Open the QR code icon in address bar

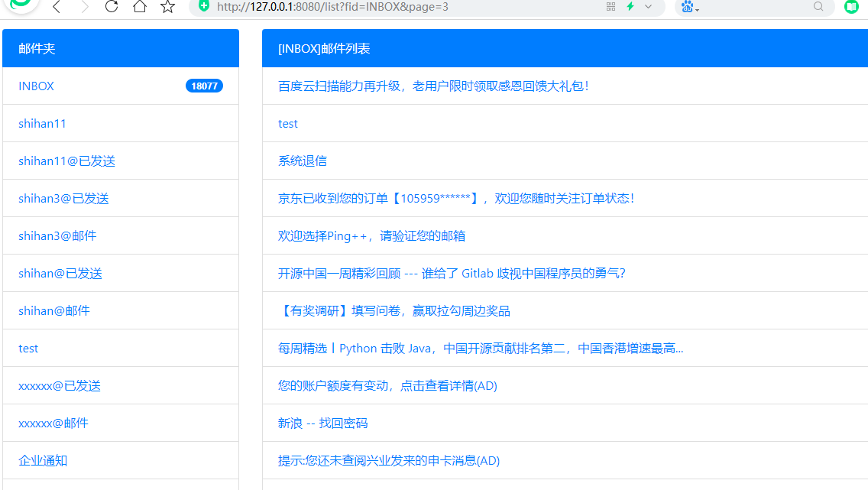click(611, 7)
